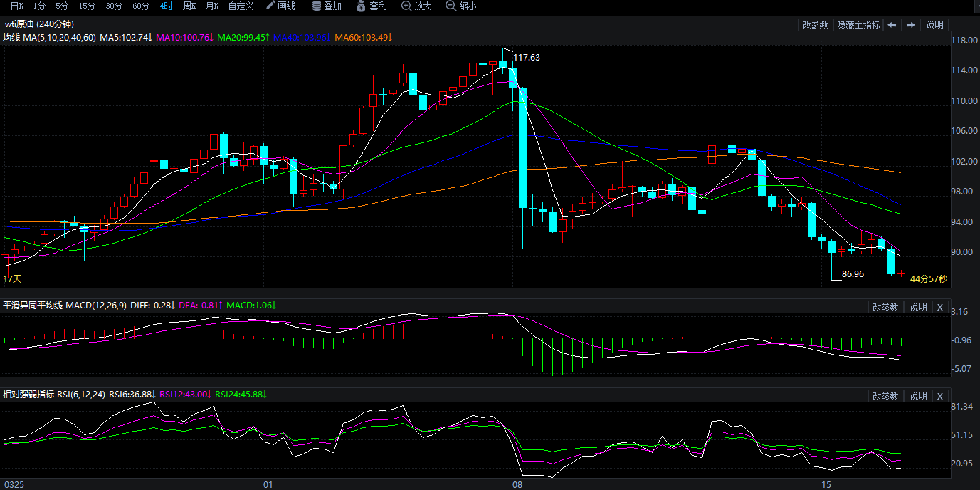This screenshot has height=490, width=980.
Task: Toggle 隐藏主指标 to hide main indicator
Action: click(858, 25)
